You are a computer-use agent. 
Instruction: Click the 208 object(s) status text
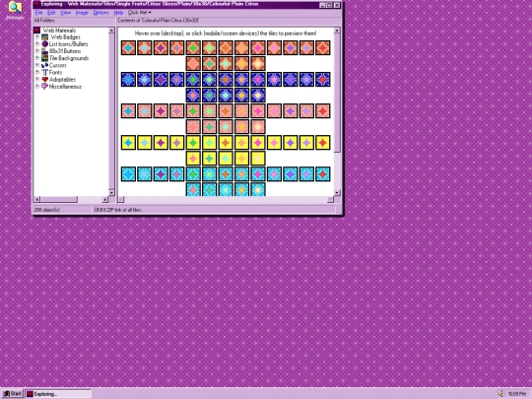pyautogui.click(x=47, y=210)
